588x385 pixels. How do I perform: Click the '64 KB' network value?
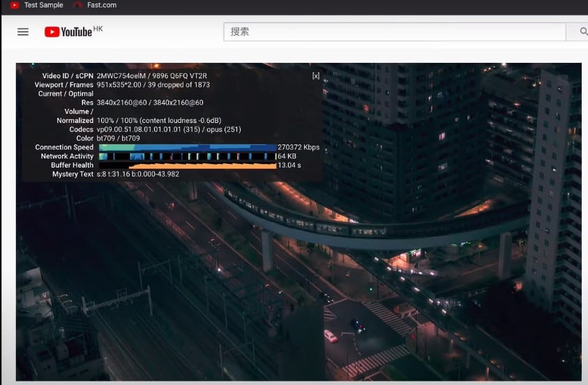(287, 156)
